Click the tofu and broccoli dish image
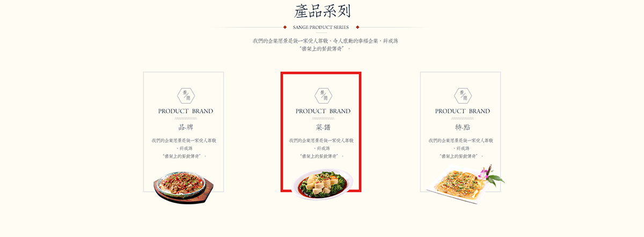644x237 pixels. click(x=323, y=185)
